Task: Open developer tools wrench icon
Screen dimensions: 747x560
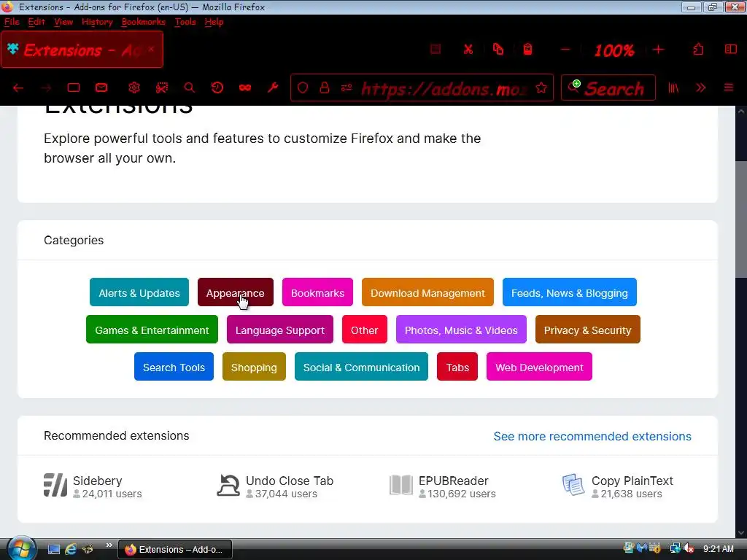Action: [x=273, y=87]
